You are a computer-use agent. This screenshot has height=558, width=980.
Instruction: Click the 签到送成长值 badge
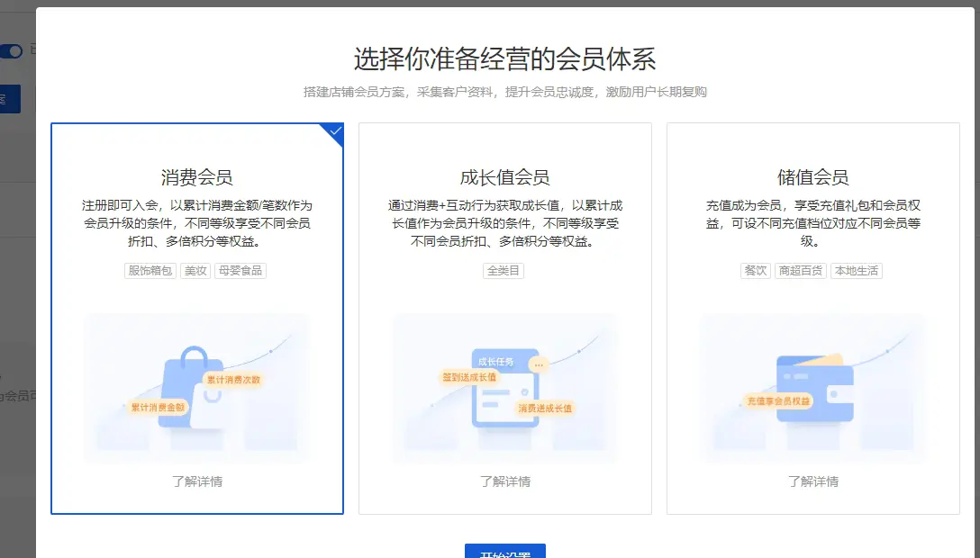tap(468, 377)
